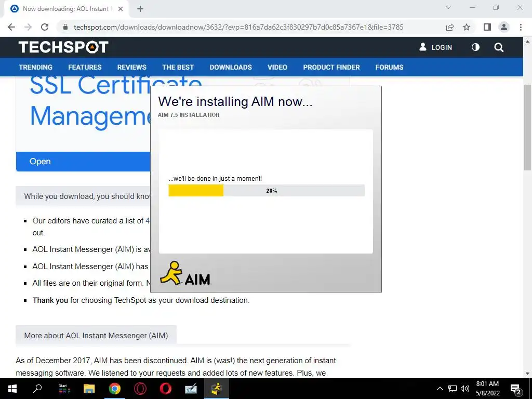Switch to Chrome in the taskbar
The image size is (532, 399).
pyautogui.click(x=115, y=389)
